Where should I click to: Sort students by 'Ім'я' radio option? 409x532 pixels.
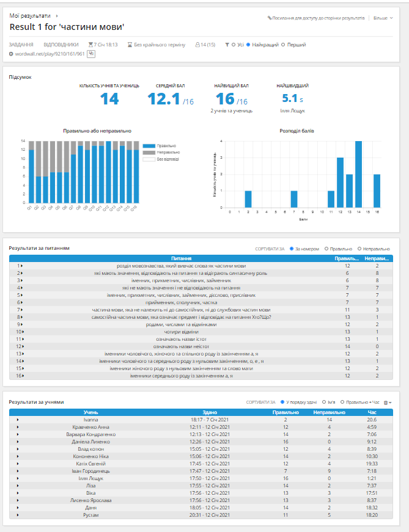click(x=324, y=402)
